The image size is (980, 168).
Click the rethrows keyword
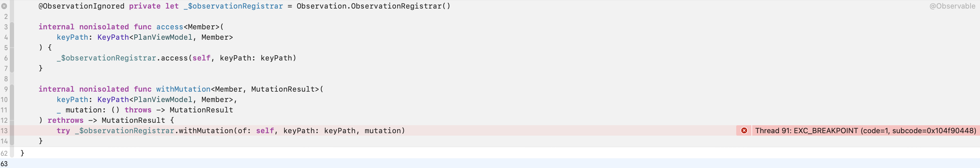point(65,120)
